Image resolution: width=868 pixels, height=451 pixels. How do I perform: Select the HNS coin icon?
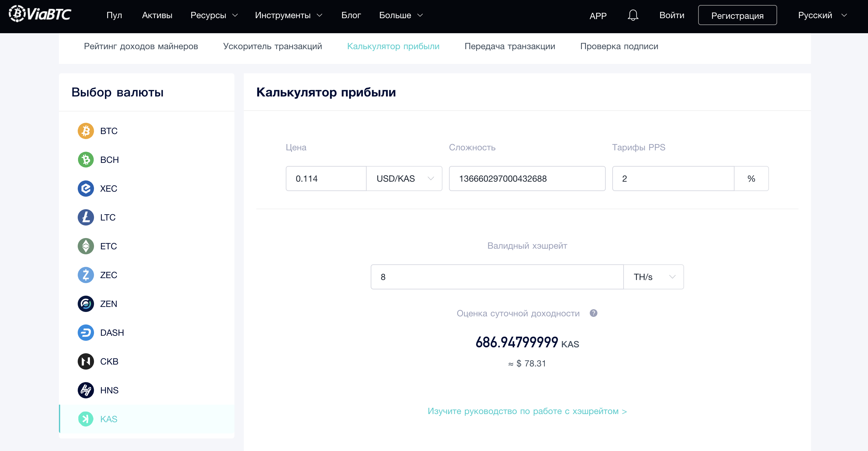point(86,390)
